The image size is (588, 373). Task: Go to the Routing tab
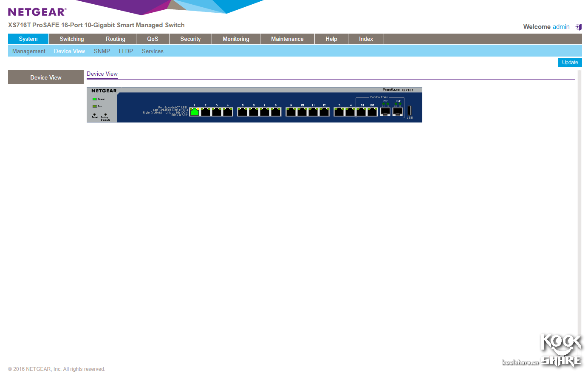pos(115,39)
